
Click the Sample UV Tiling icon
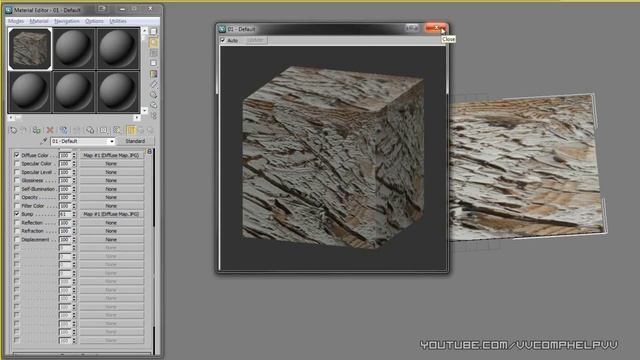[x=153, y=63]
